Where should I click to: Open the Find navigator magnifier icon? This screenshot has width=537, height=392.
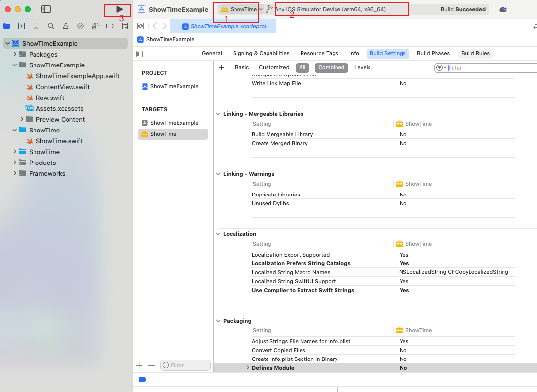pos(51,26)
